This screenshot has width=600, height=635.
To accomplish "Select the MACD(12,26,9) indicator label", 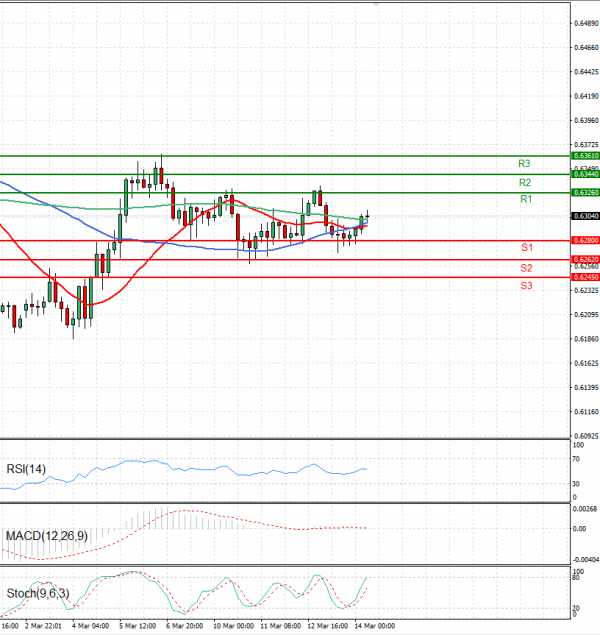I will 47,536.
